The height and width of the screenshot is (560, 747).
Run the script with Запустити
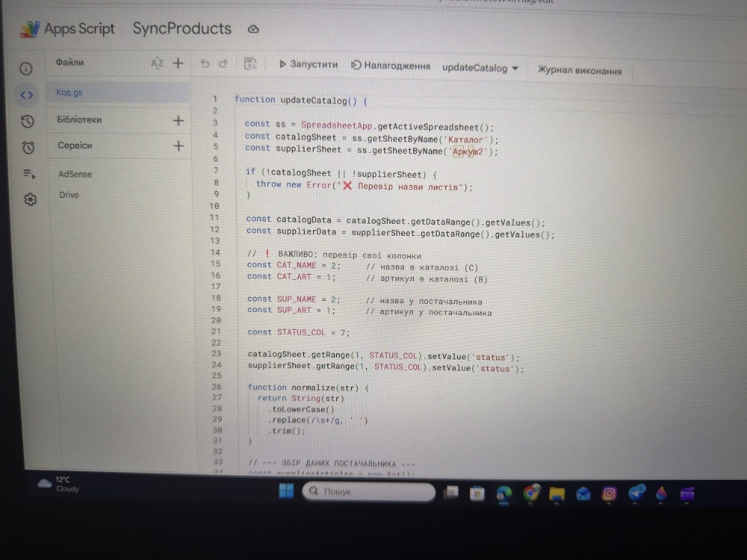pyautogui.click(x=309, y=64)
